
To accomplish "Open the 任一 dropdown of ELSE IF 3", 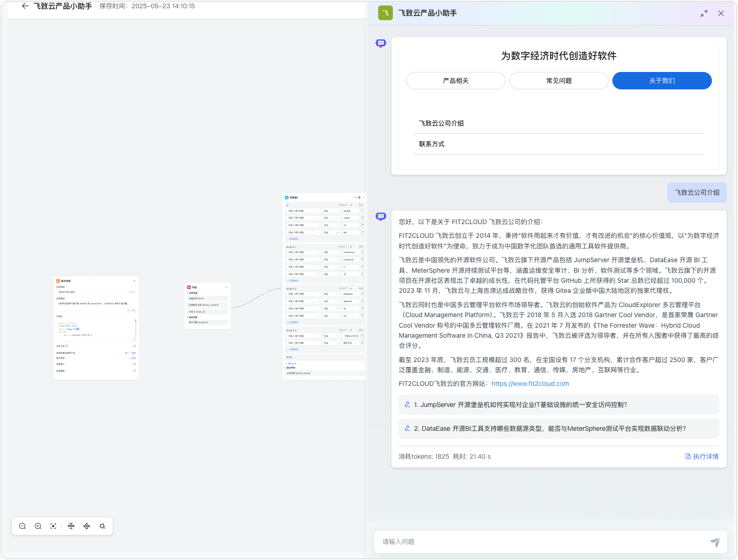I will pyautogui.click(x=353, y=330).
